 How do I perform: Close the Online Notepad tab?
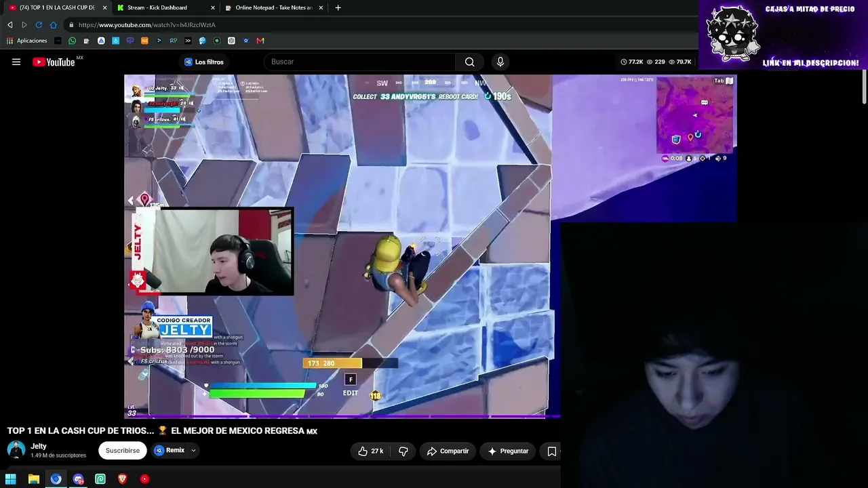[321, 7]
